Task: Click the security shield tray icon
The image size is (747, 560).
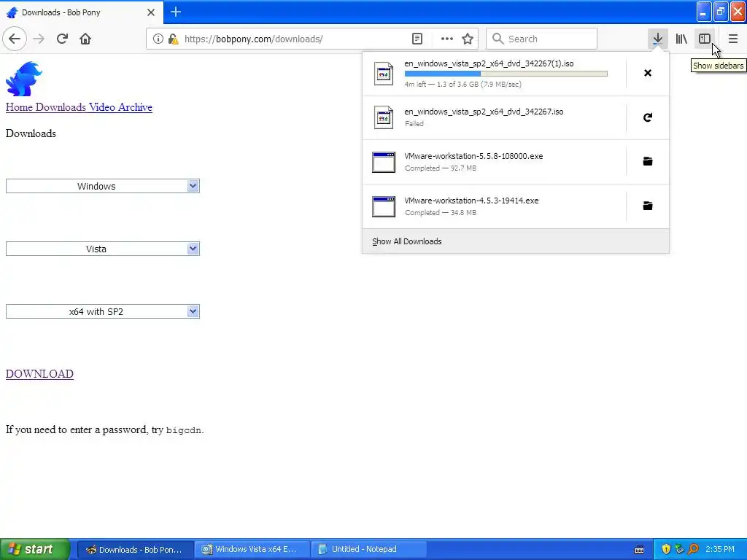Action: [666, 549]
